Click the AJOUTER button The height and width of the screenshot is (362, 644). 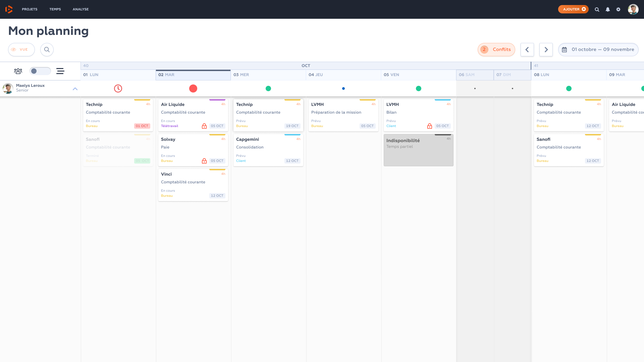point(573,9)
